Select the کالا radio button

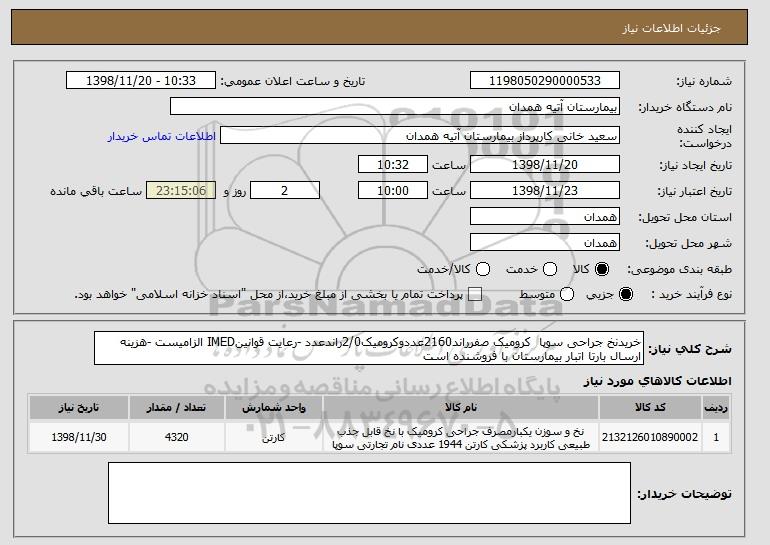point(602,269)
